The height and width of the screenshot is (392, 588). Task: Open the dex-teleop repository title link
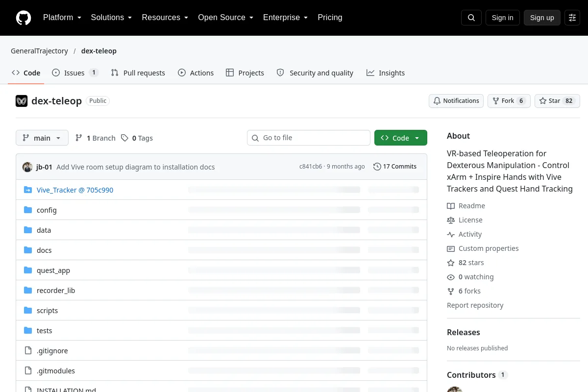[x=56, y=101]
